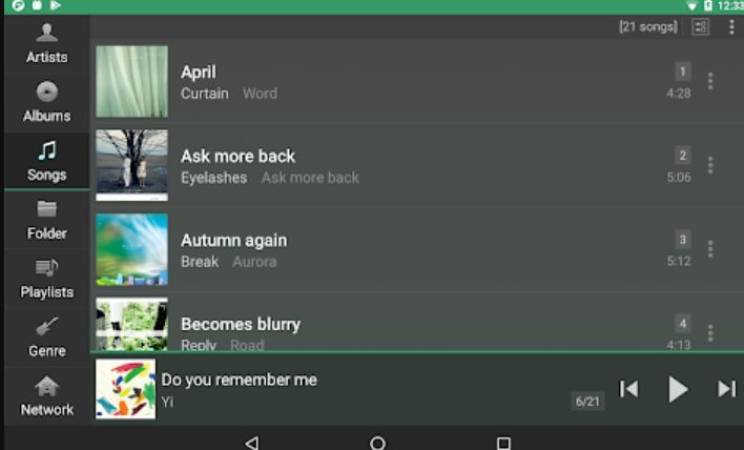Skip to the previous track

pyautogui.click(x=629, y=389)
